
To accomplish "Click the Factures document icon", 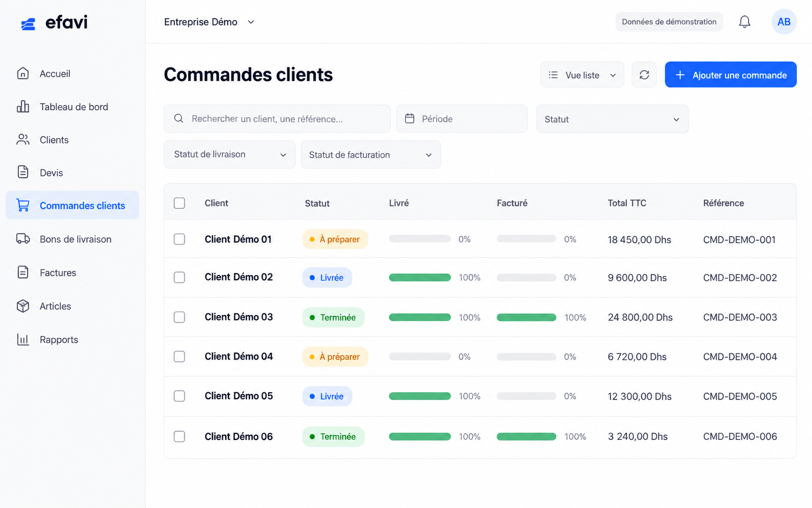I will click(x=23, y=272).
